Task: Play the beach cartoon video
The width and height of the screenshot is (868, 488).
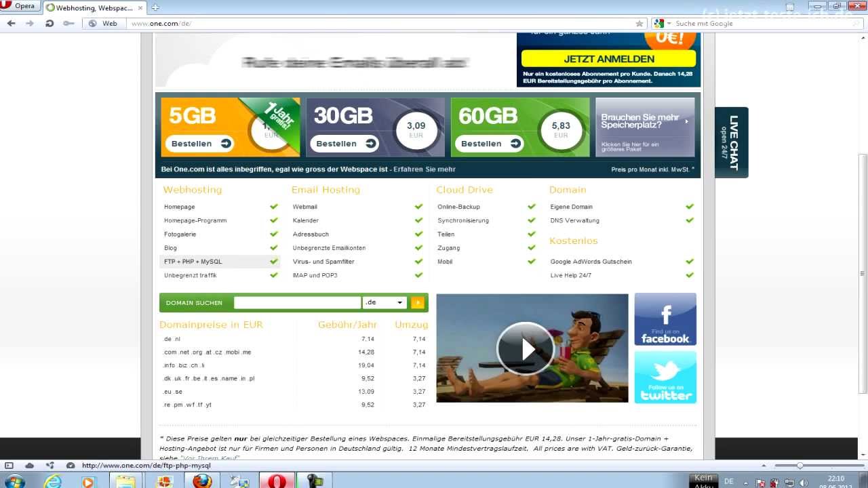Action: pos(526,348)
